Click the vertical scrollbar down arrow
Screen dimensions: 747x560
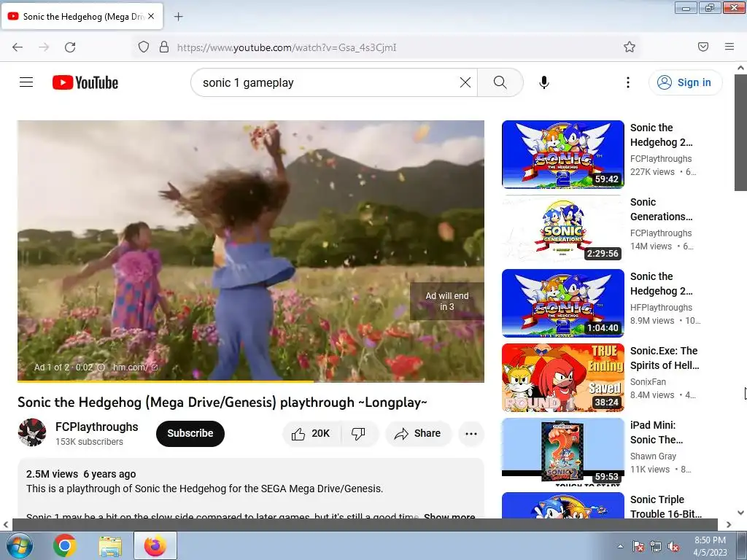[740, 513]
